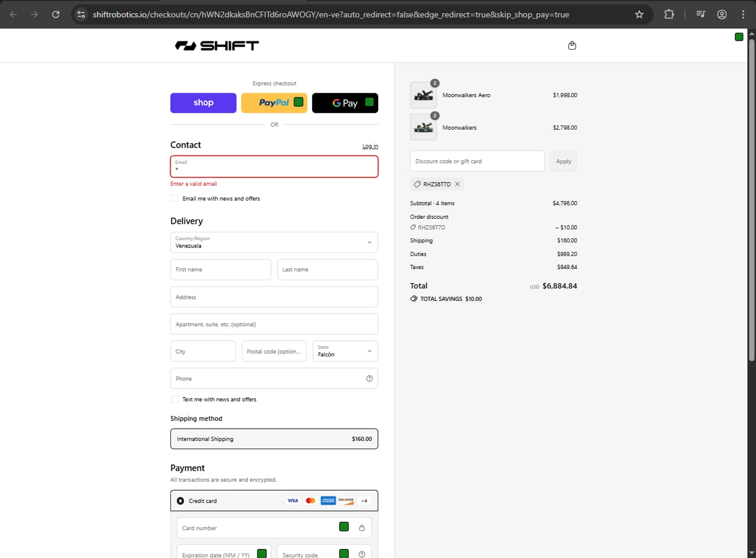The width and height of the screenshot is (756, 558).
Task: Click the Postal code field
Action: pyautogui.click(x=274, y=351)
